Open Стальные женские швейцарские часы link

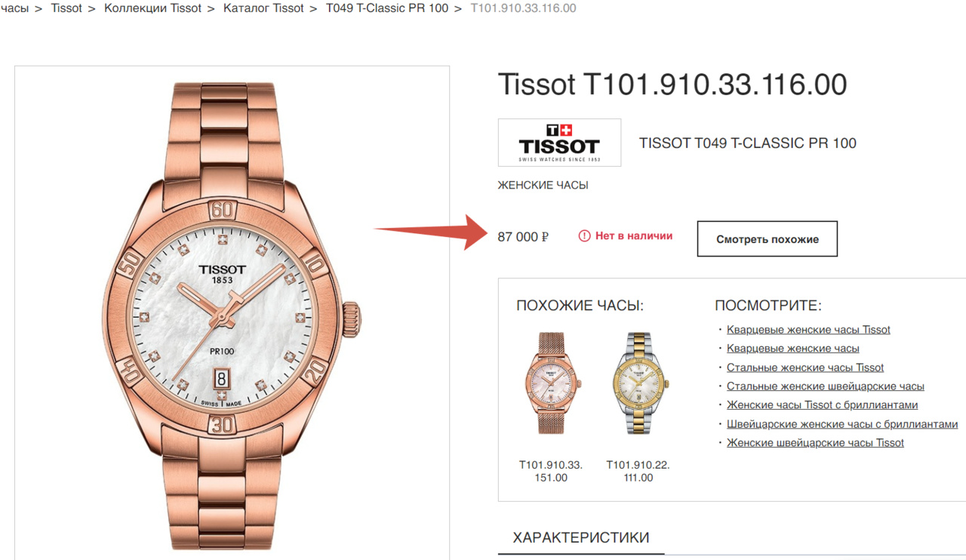click(x=826, y=386)
